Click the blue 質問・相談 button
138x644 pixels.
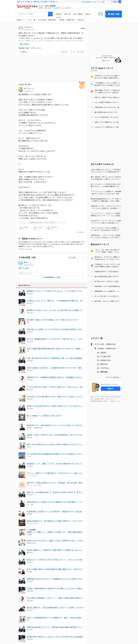[x=113, y=14]
